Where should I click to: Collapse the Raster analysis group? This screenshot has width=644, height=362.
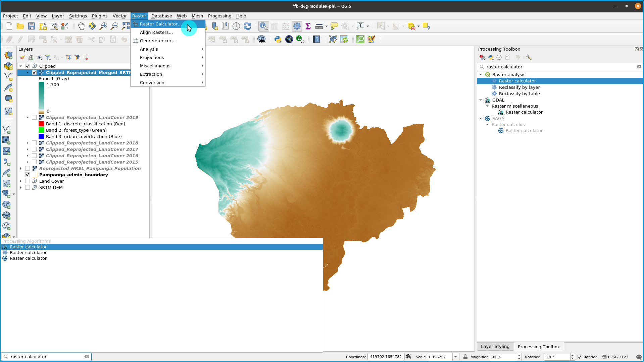click(481, 74)
